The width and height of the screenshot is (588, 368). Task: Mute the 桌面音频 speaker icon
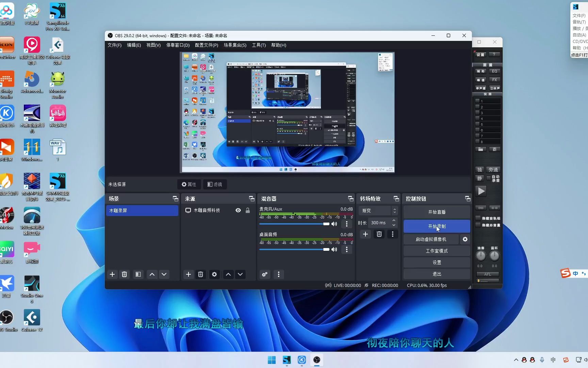click(334, 249)
